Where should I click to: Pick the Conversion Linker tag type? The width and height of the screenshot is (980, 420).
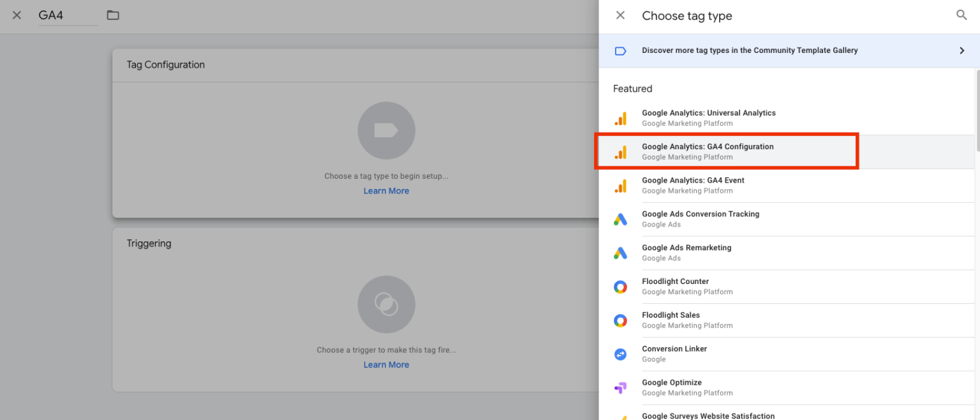coord(674,353)
